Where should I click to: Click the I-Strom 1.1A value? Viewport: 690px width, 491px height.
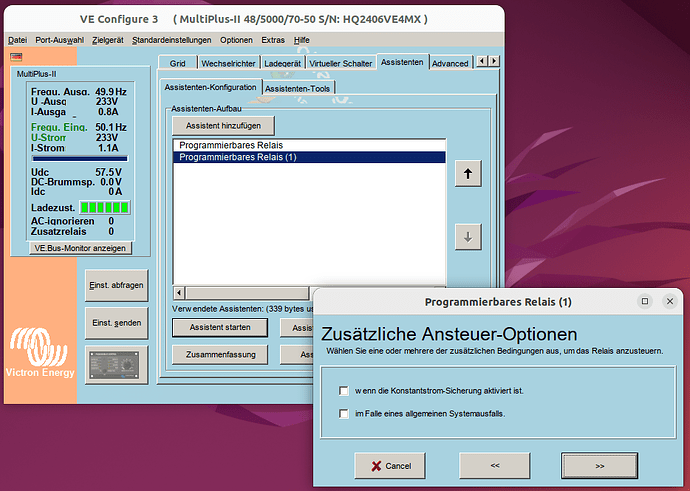(108, 148)
